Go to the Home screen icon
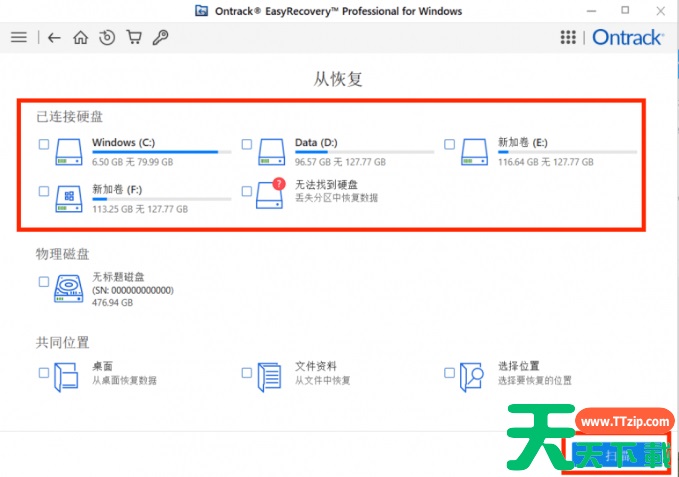This screenshot has width=679, height=477. (81, 38)
